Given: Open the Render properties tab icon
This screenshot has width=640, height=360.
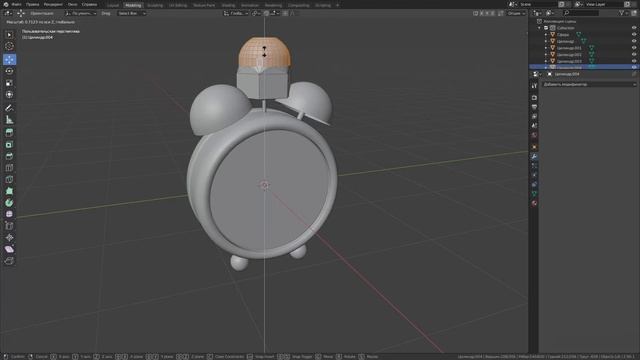Looking at the screenshot, I should coord(534,98).
